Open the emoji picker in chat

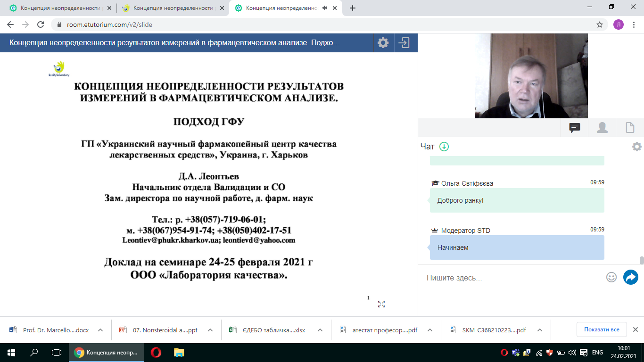[x=611, y=277]
